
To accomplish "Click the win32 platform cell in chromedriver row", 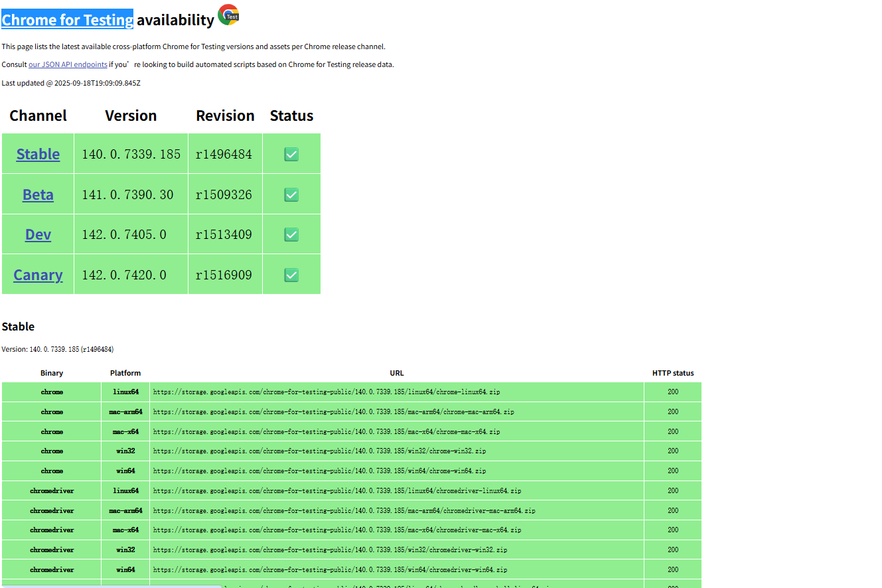I will click(x=125, y=550).
